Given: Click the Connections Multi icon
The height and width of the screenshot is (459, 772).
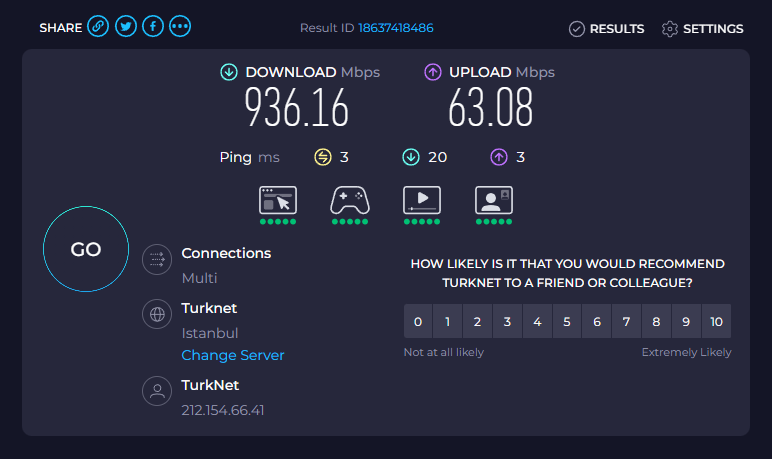Looking at the screenshot, I should (x=157, y=260).
